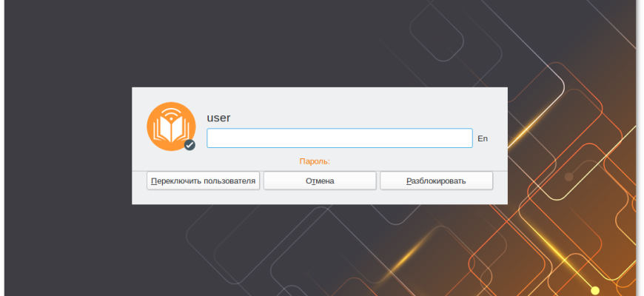Click the separator line above the buttons

click(x=320, y=170)
